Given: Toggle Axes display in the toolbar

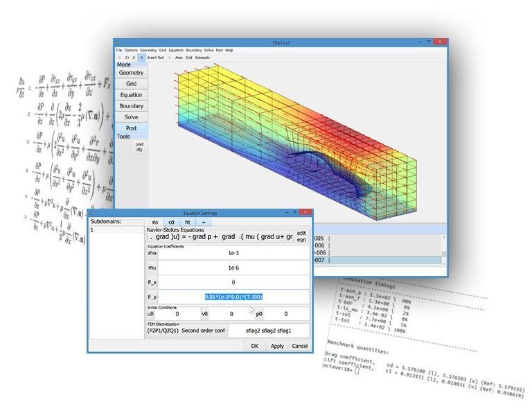Looking at the screenshot, I should tap(179, 58).
